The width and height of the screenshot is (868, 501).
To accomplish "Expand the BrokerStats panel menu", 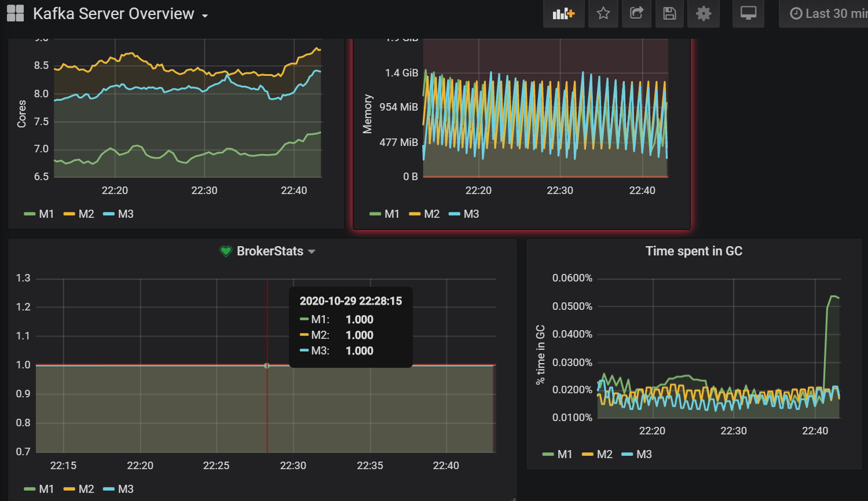I will click(x=312, y=251).
